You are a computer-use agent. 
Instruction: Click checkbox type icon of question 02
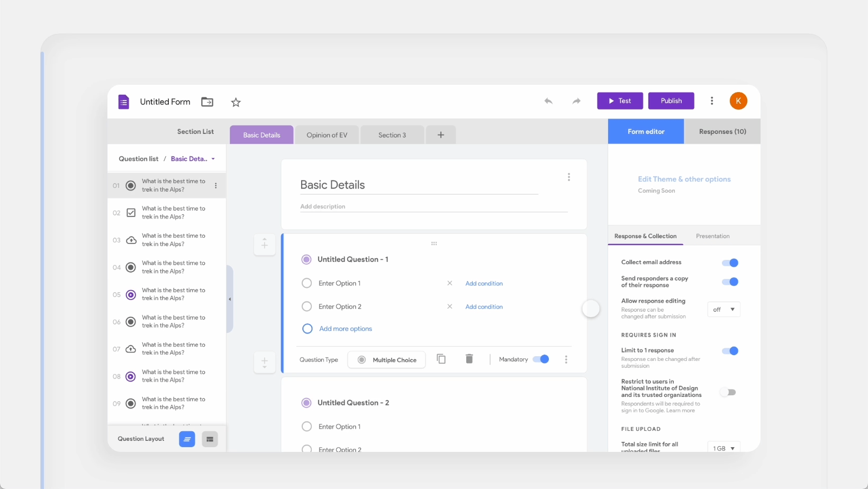click(x=131, y=213)
